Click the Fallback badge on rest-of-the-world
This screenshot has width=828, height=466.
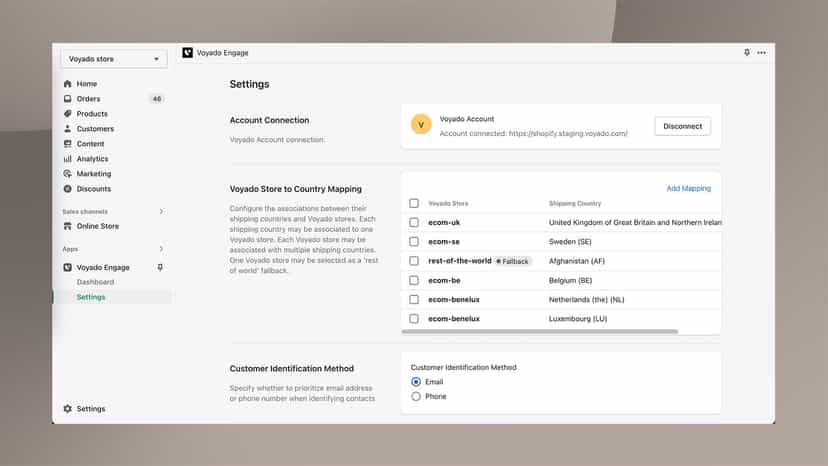512,261
